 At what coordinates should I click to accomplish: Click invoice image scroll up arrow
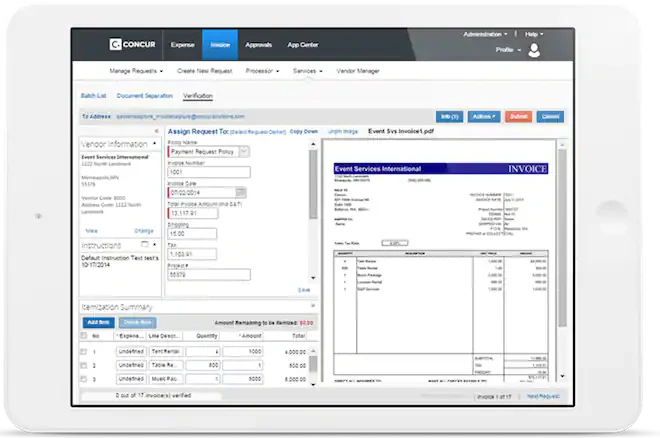(562, 145)
